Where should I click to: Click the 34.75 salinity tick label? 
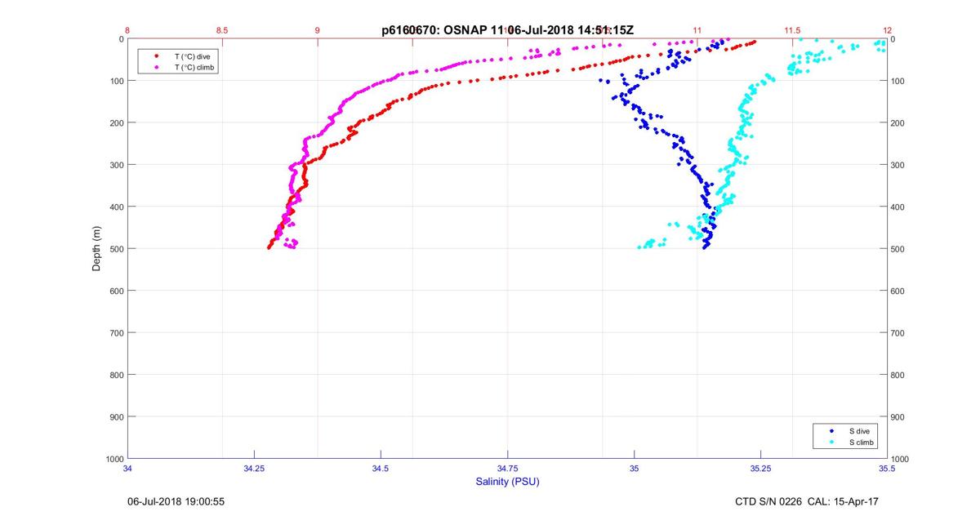507,469
